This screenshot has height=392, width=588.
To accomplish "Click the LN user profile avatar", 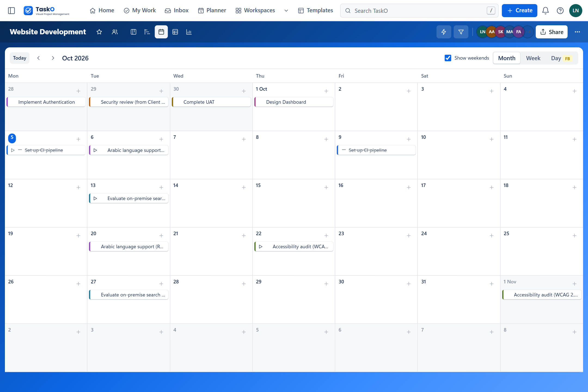I will [x=575, y=11].
